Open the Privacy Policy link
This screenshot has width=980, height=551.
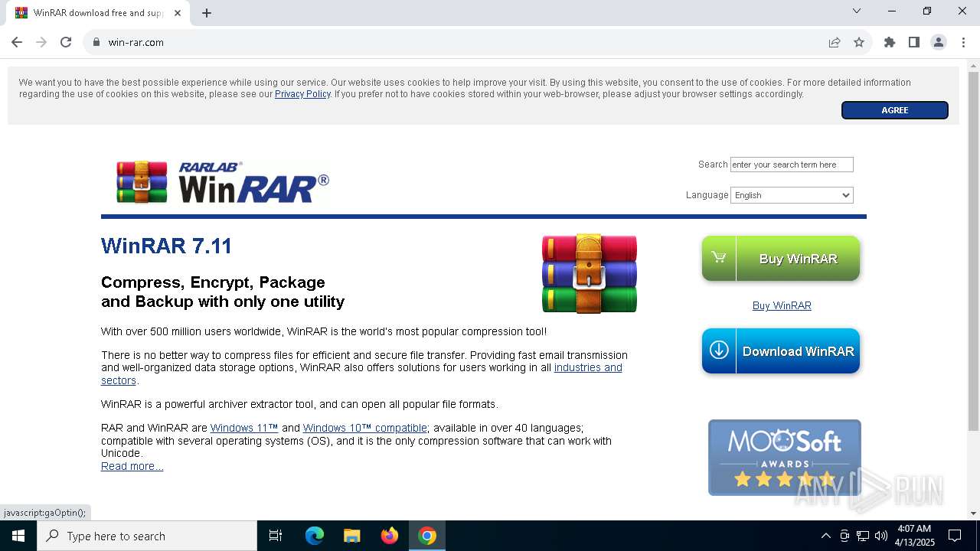click(302, 94)
